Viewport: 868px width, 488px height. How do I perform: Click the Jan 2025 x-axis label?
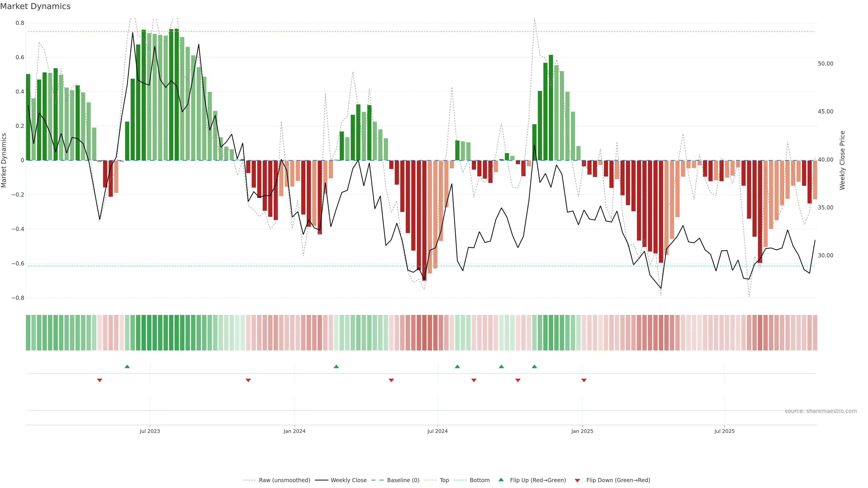(x=582, y=431)
